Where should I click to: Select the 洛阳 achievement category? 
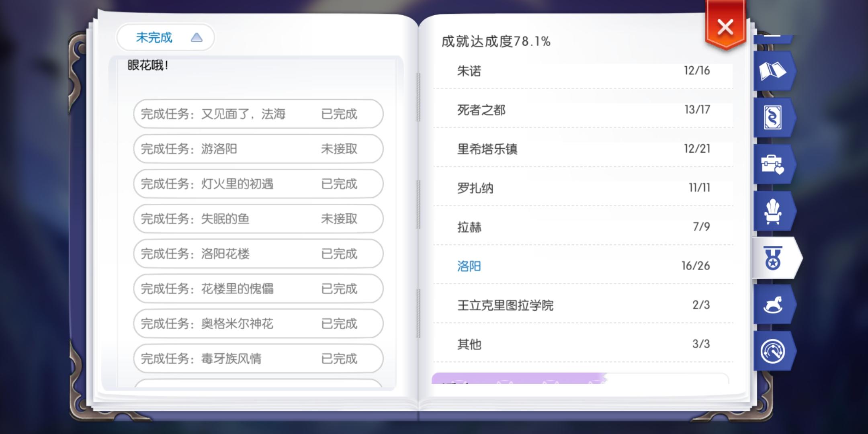click(x=583, y=266)
